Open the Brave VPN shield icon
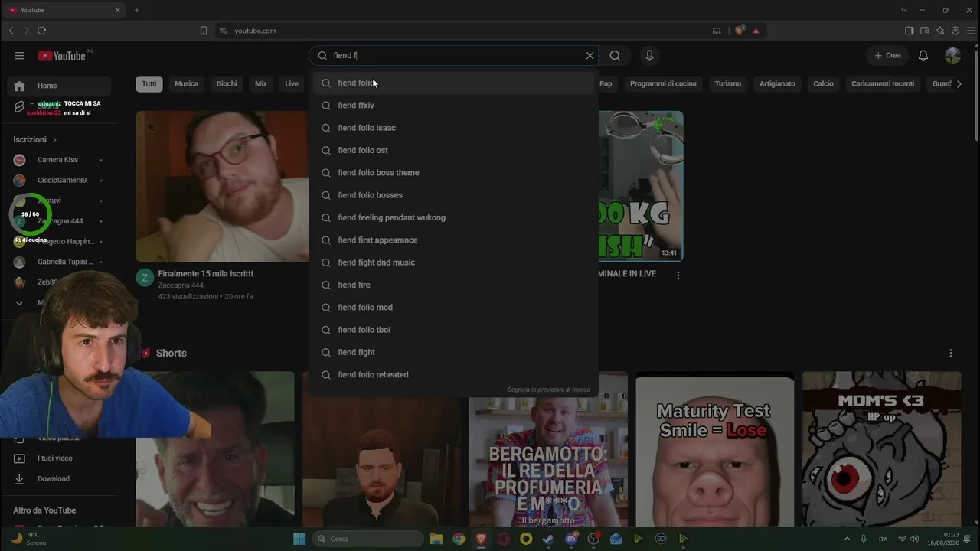980x551 pixels. tap(955, 31)
